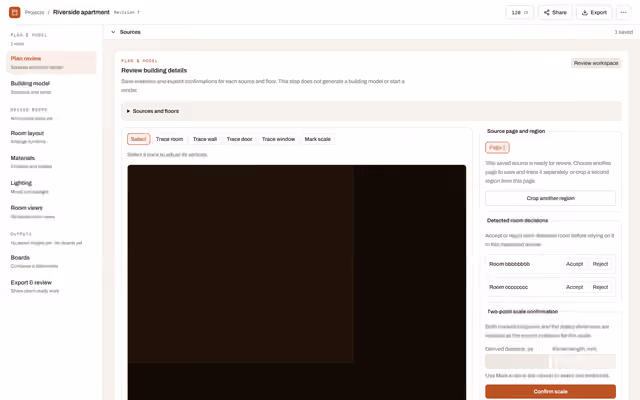Click the Export button

pyautogui.click(x=594, y=12)
